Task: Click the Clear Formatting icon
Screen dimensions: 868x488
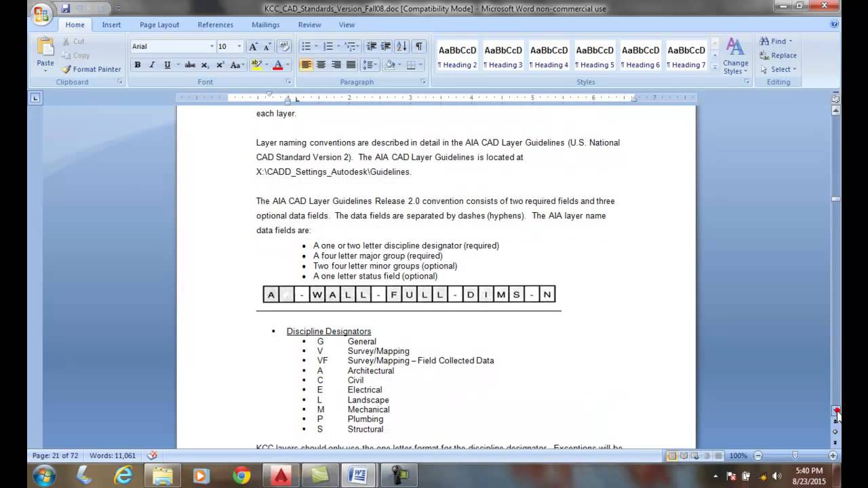Action: (x=284, y=46)
